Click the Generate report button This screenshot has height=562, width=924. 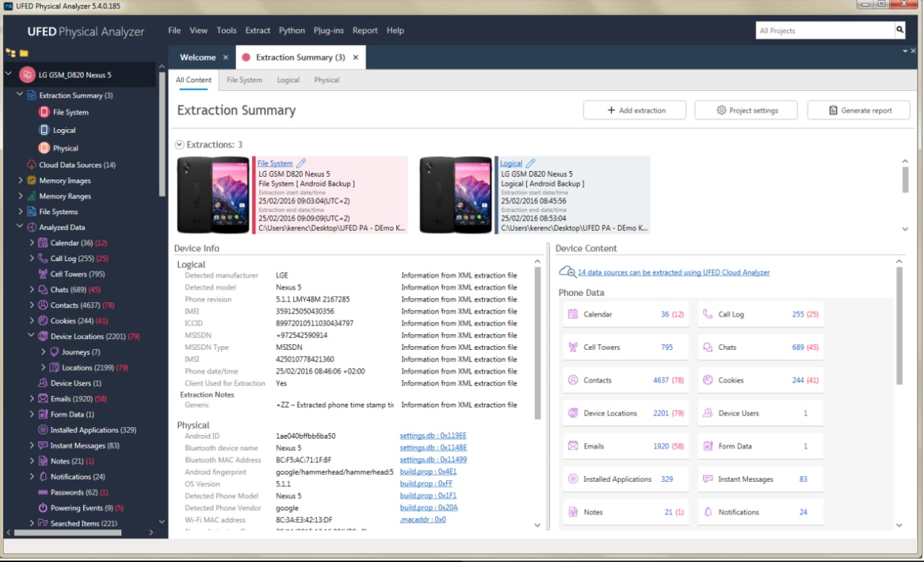pos(858,110)
